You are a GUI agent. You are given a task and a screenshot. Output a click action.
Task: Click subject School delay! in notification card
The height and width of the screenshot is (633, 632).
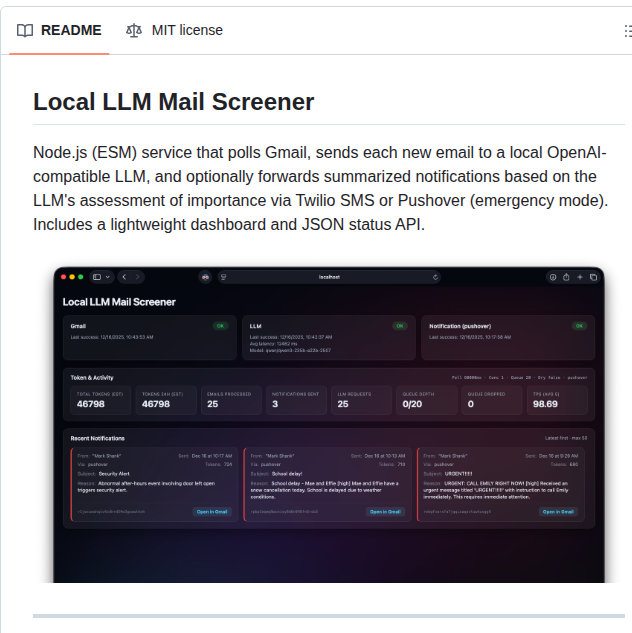click(287, 474)
